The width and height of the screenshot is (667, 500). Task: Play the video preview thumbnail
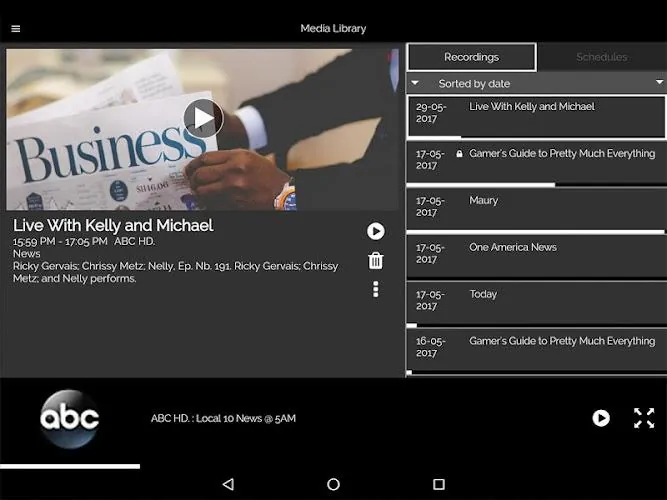click(x=203, y=118)
